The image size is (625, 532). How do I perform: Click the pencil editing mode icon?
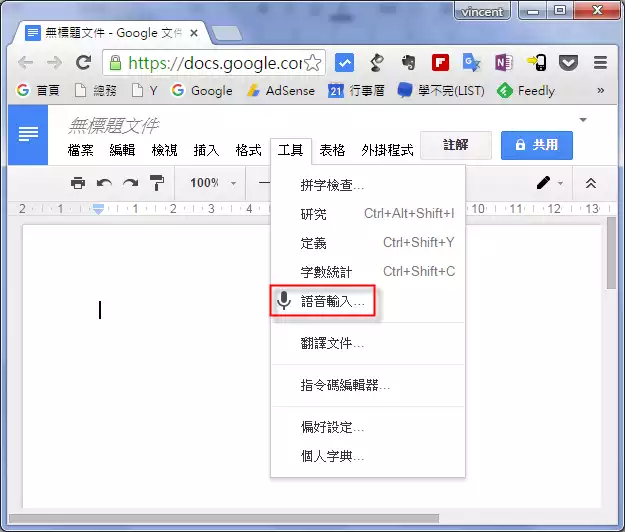point(543,183)
